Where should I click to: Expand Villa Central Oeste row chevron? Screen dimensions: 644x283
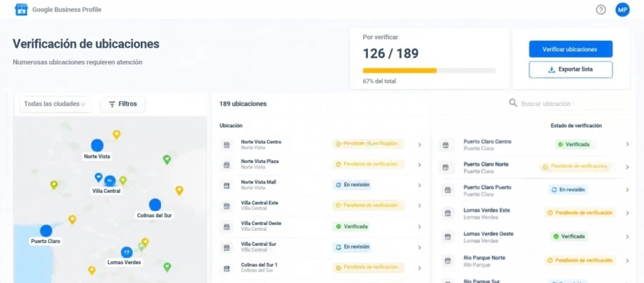(419, 227)
